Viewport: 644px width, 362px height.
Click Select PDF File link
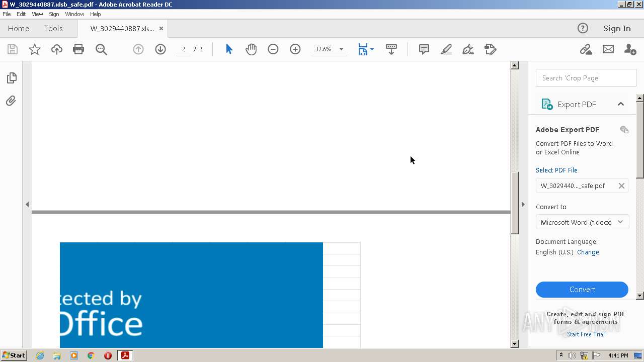[556, 170]
